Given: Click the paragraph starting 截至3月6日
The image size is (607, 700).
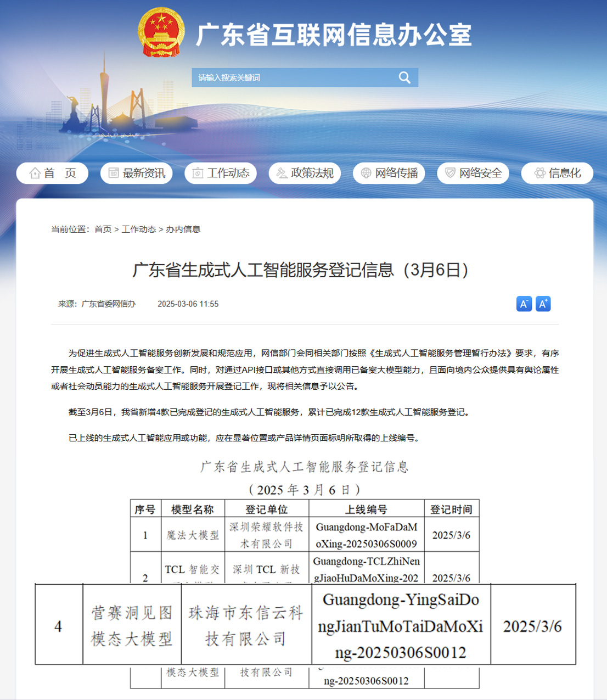Looking at the screenshot, I should coord(269,412).
